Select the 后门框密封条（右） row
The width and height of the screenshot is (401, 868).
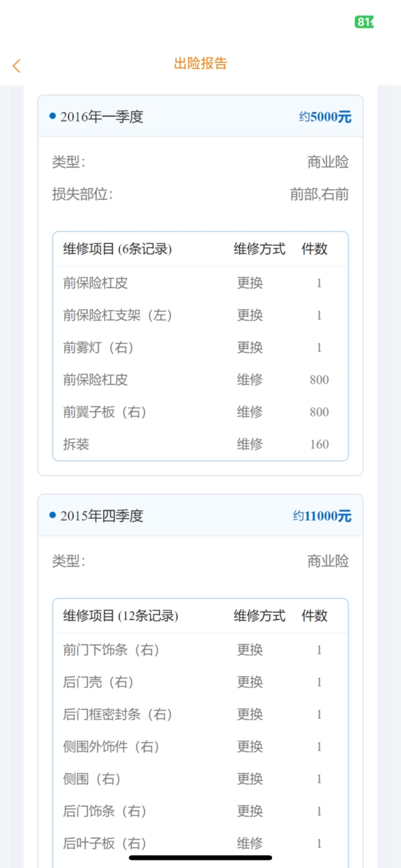(x=200, y=714)
